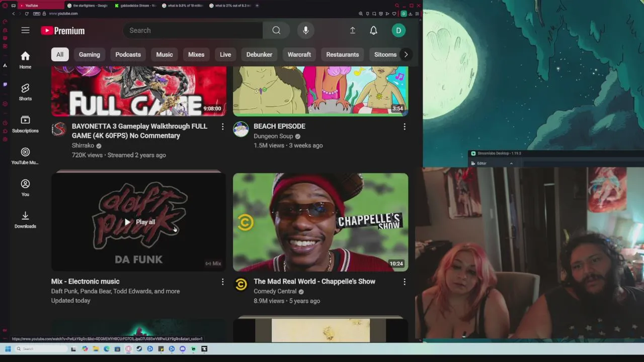Open Comedy Central channel name link
The image size is (644, 362).
coord(275,291)
